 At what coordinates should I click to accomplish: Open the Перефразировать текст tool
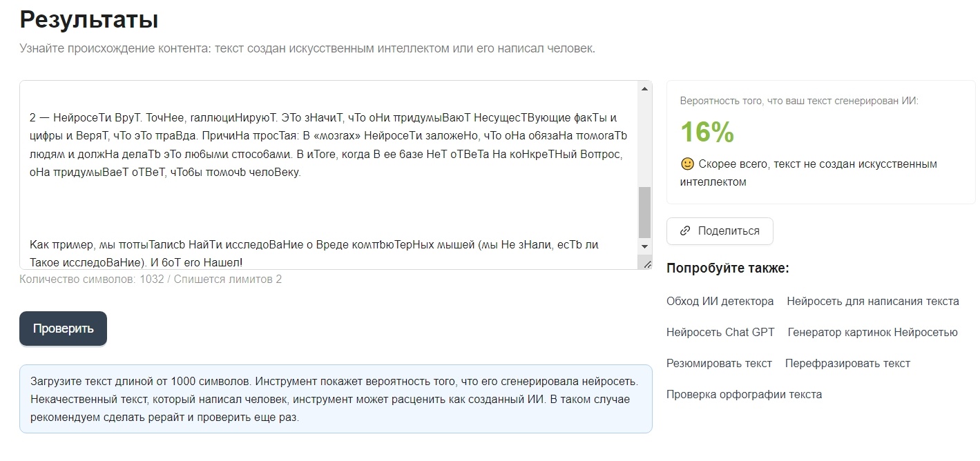(x=847, y=363)
